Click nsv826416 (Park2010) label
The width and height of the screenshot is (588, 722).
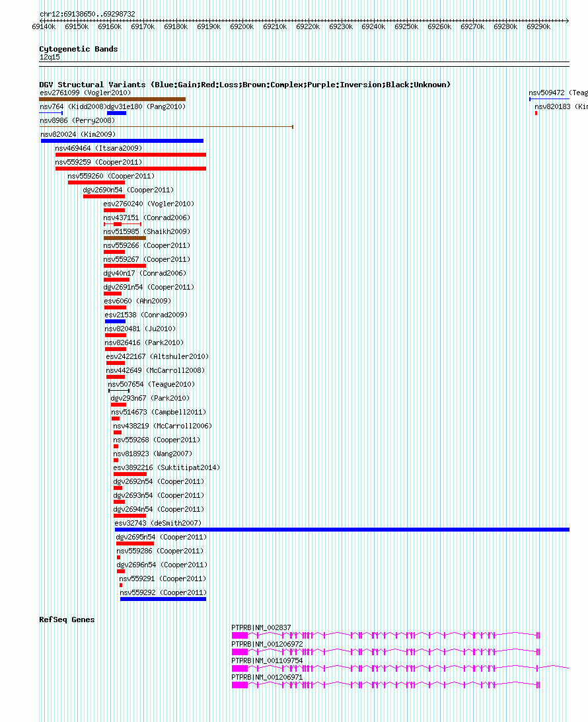pyautogui.click(x=144, y=342)
